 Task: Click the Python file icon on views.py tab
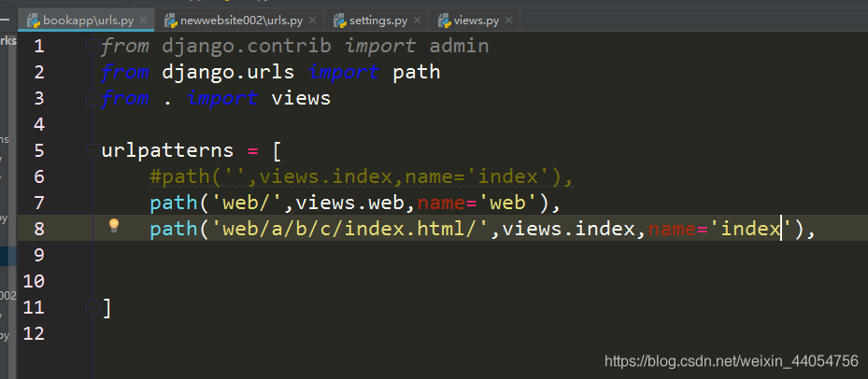click(x=444, y=21)
